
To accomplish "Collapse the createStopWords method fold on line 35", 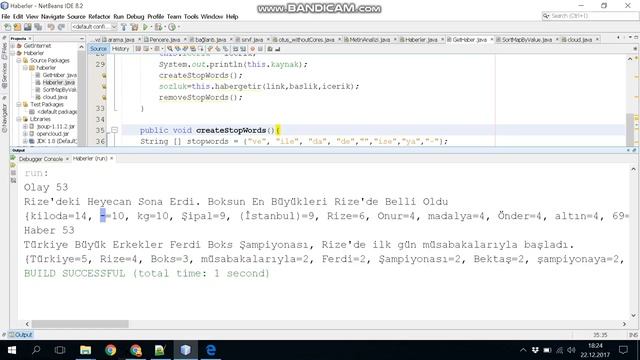I will [114, 130].
